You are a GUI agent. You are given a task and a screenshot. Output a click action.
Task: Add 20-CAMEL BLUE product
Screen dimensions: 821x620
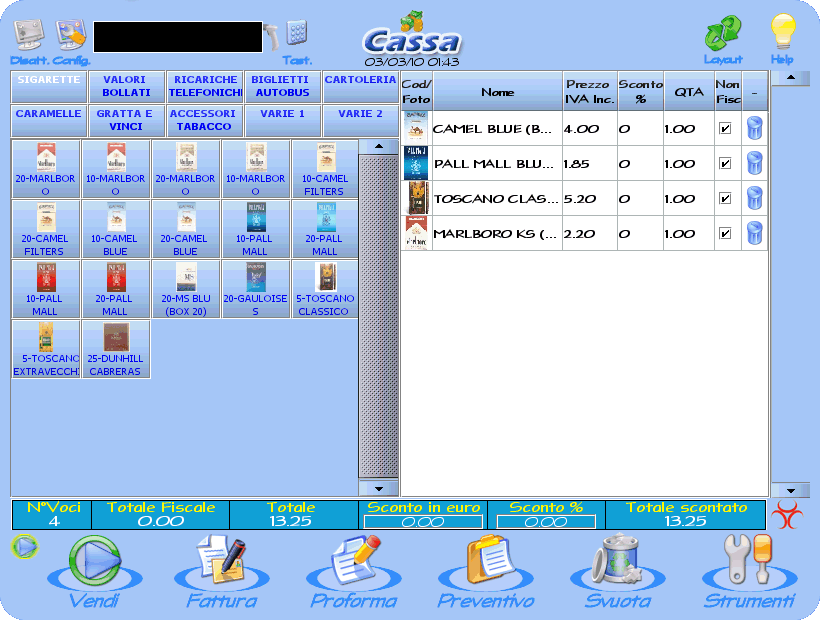pyautogui.click(x=185, y=229)
